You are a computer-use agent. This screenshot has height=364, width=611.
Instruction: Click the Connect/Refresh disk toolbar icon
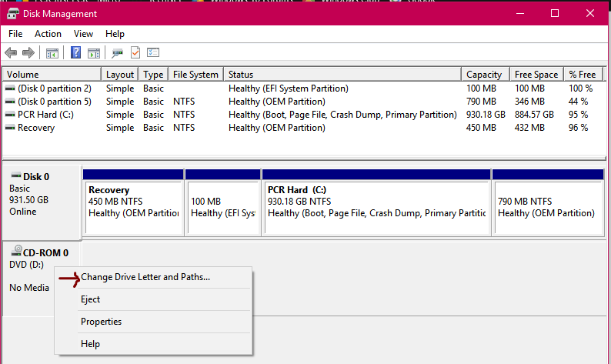coord(117,53)
